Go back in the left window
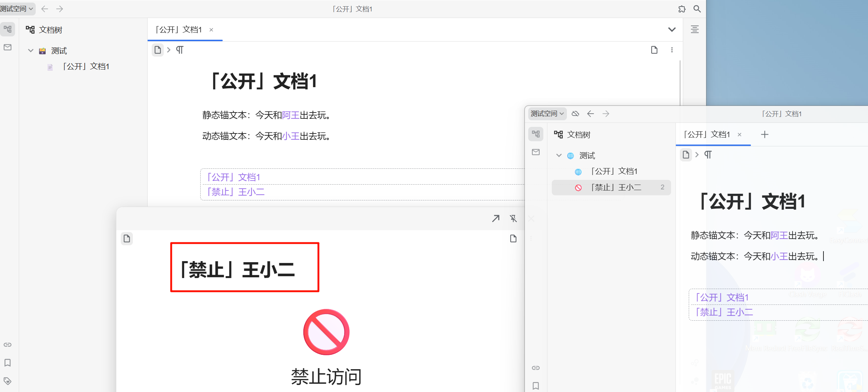868x392 pixels. pyautogui.click(x=45, y=9)
